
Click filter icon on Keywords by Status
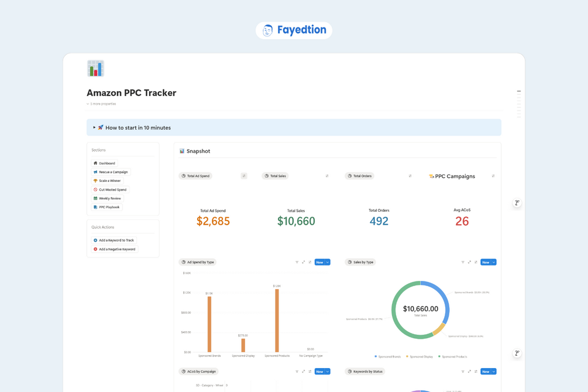463,372
